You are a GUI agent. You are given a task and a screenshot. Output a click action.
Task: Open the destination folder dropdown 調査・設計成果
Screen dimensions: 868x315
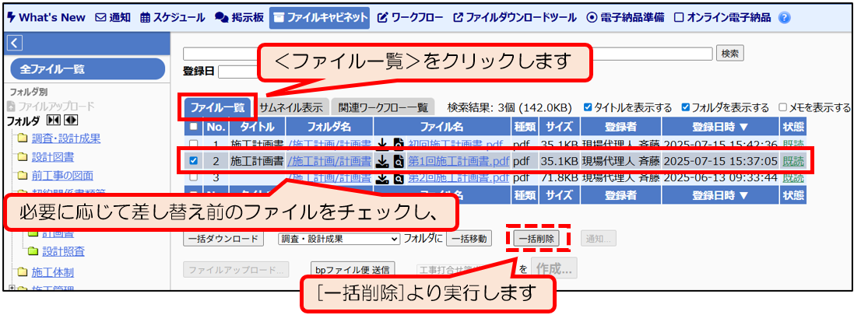click(x=339, y=239)
